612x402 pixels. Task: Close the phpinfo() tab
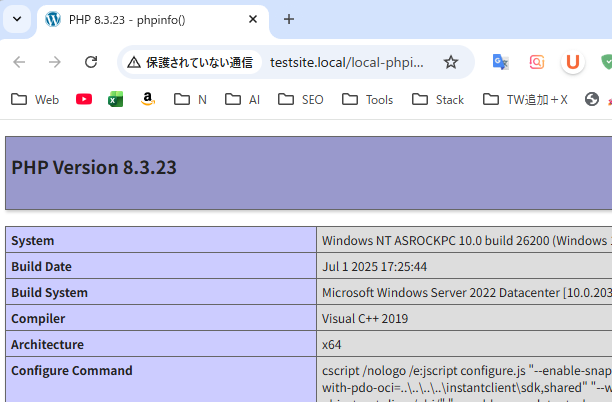tap(254, 19)
